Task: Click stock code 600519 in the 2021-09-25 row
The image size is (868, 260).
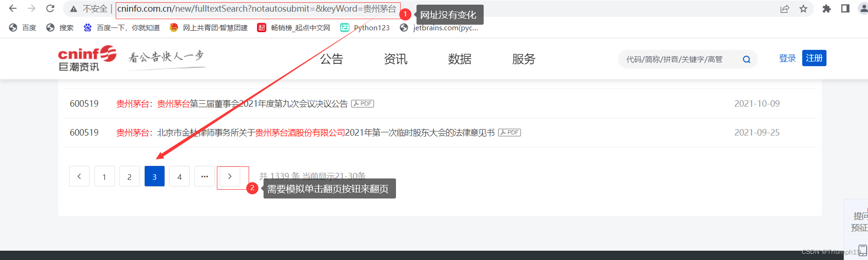Action: pyautogui.click(x=84, y=133)
